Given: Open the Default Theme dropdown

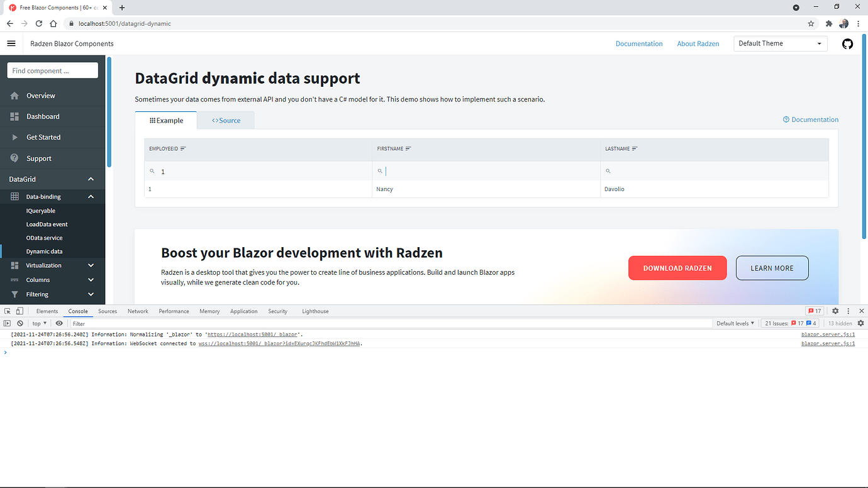Looking at the screenshot, I should click(x=780, y=43).
